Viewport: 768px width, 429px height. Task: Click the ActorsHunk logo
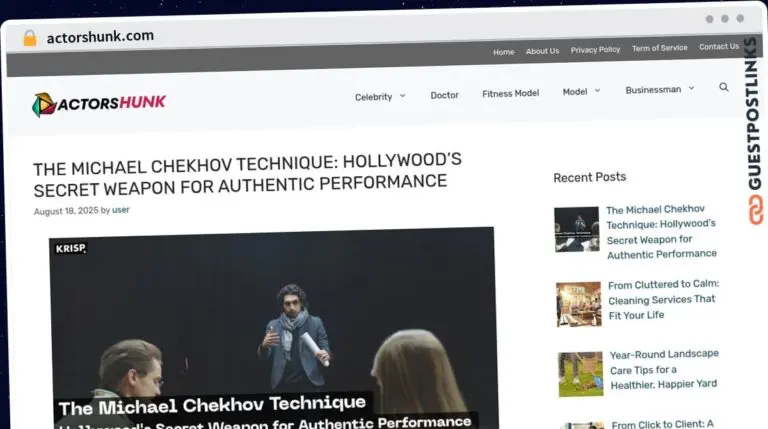[99, 103]
